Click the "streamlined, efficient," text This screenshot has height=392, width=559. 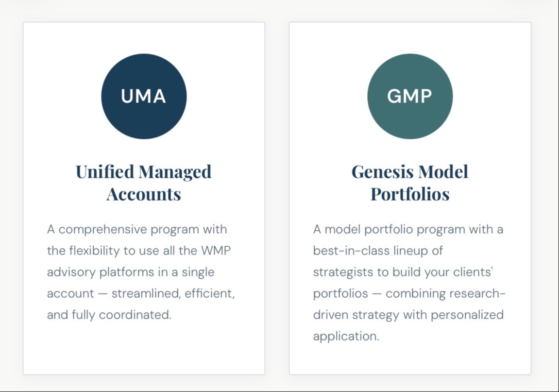coord(173,293)
